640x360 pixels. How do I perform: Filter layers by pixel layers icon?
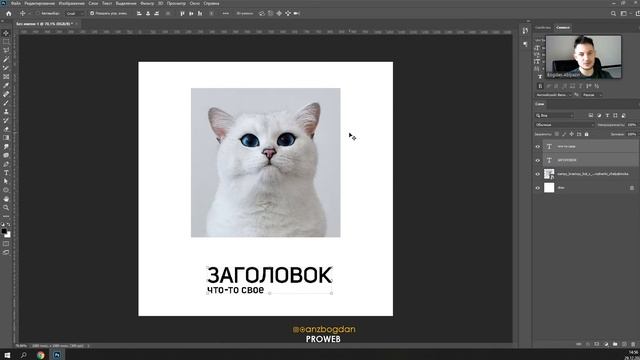[x=591, y=116]
